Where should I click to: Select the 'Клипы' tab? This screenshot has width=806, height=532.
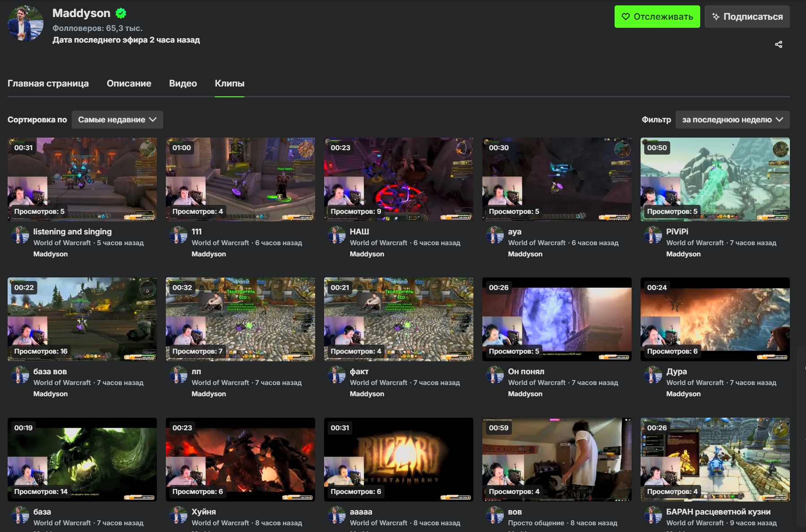click(x=230, y=83)
